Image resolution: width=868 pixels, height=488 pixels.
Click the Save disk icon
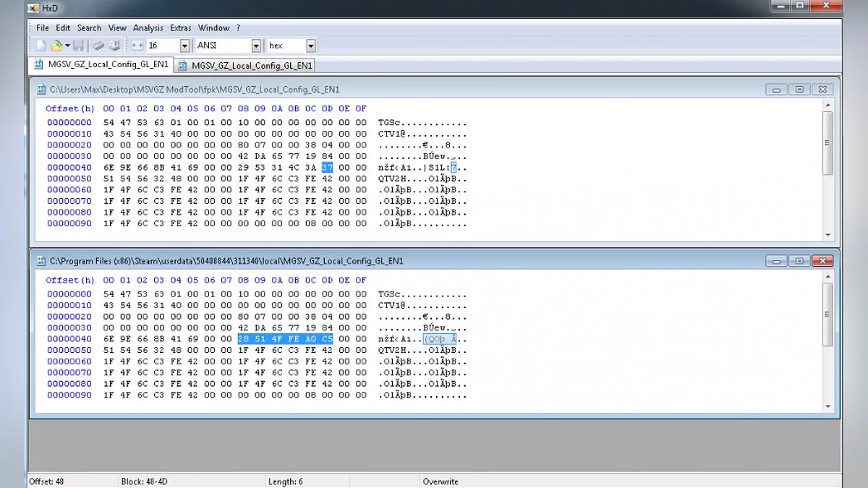(x=78, y=46)
